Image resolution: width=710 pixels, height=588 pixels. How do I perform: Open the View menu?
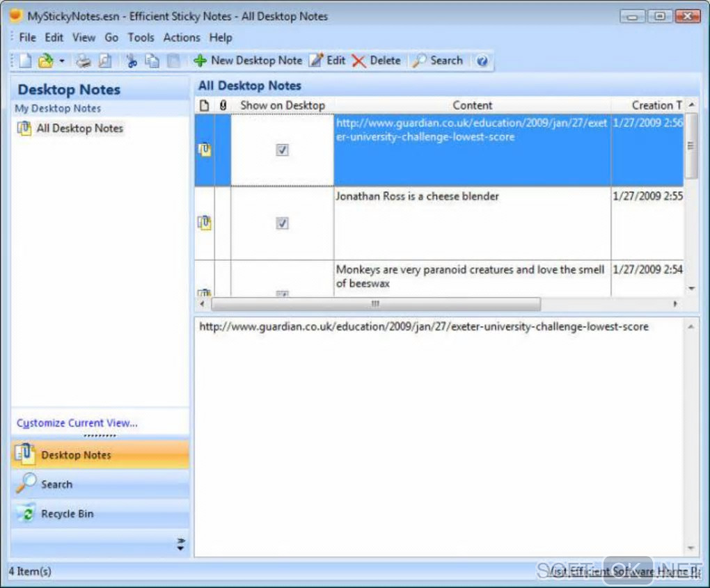tap(84, 38)
